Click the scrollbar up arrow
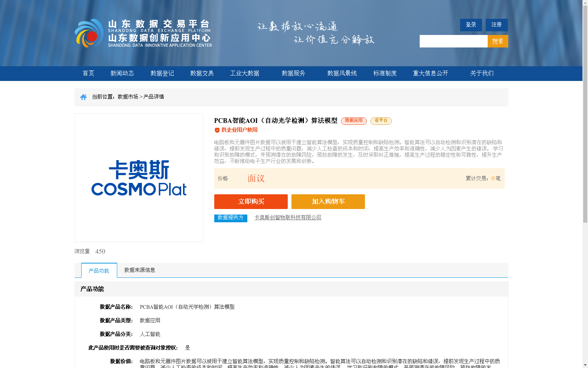This screenshot has width=588, height=368. click(585, 3)
